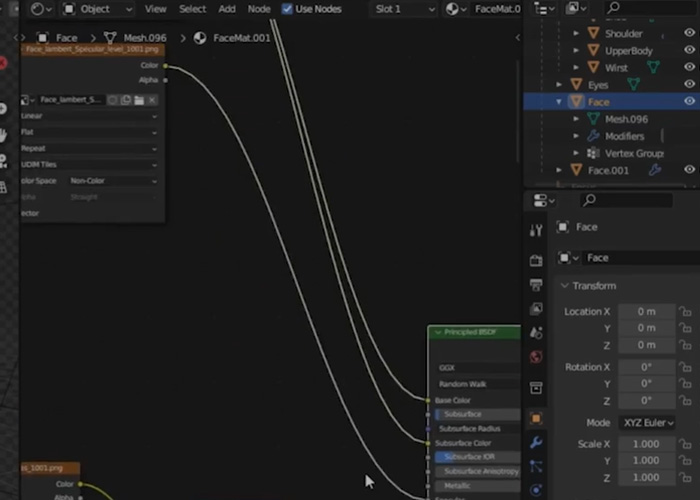Screen dimensions: 700x500
Task: Lock the Location X property
Action: pos(686,311)
